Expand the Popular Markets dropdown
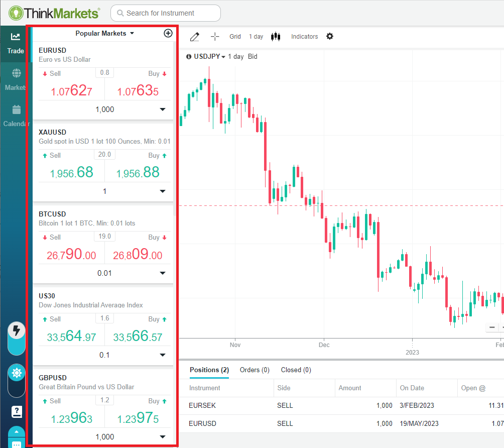Viewport: 504px width, 448px height. point(104,34)
